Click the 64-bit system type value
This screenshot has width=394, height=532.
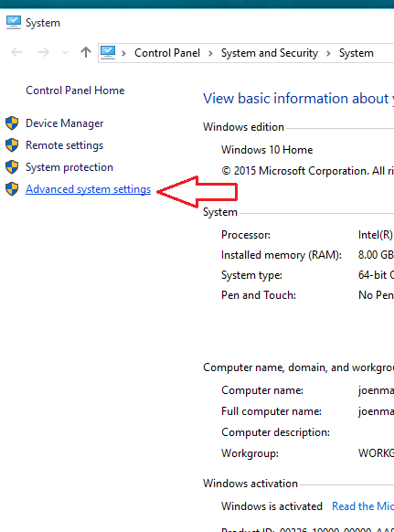(x=376, y=275)
